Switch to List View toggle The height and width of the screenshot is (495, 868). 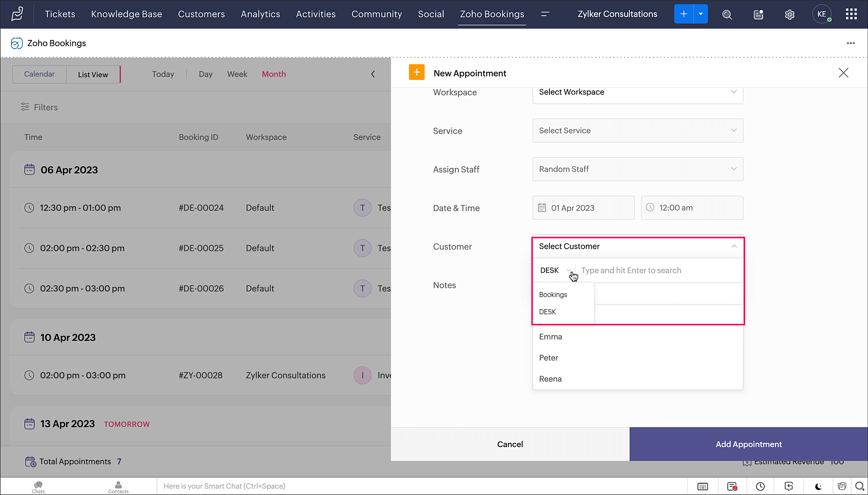(93, 75)
